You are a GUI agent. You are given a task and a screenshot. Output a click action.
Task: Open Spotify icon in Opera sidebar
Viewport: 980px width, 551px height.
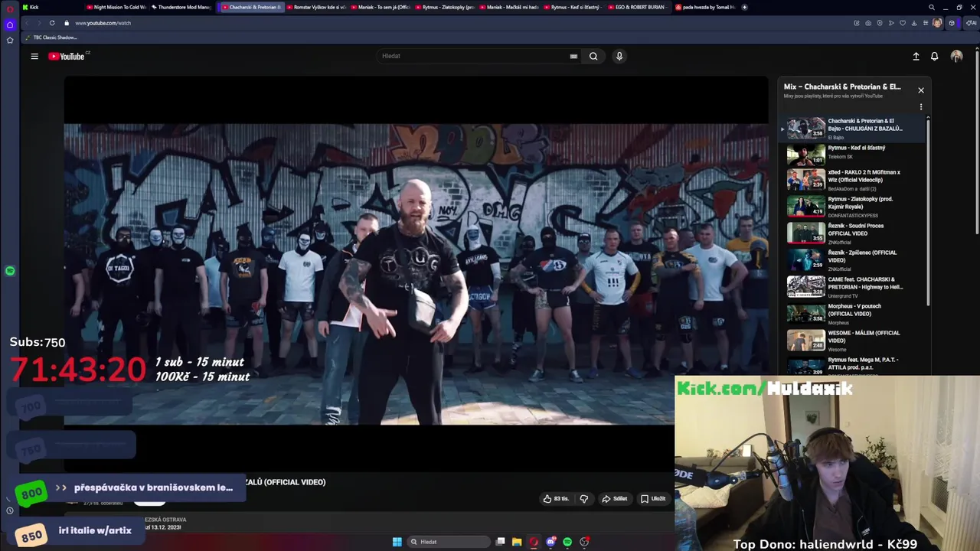(x=10, y=271)
